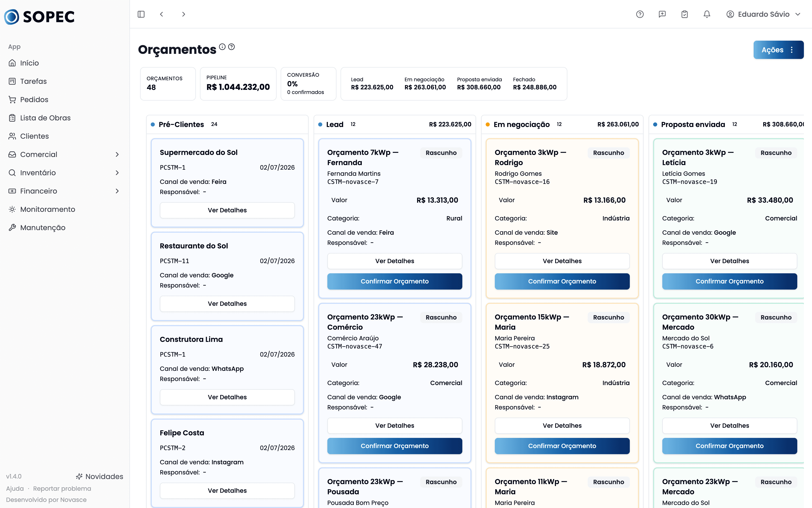812x508 pixels.
Task: Click the user avatar icon
Action: click(x=730, y=14)
